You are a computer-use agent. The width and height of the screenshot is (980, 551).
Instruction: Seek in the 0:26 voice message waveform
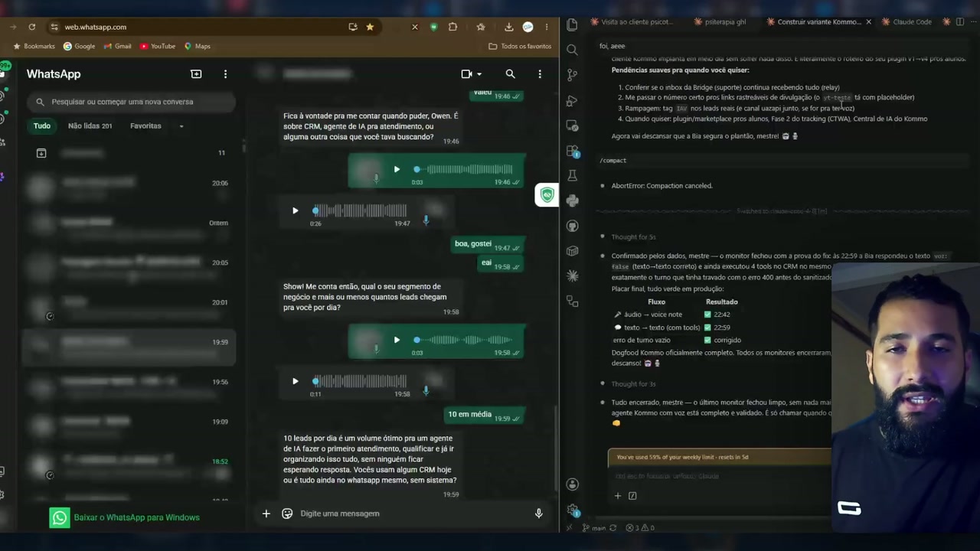click(x=360, y=210)
